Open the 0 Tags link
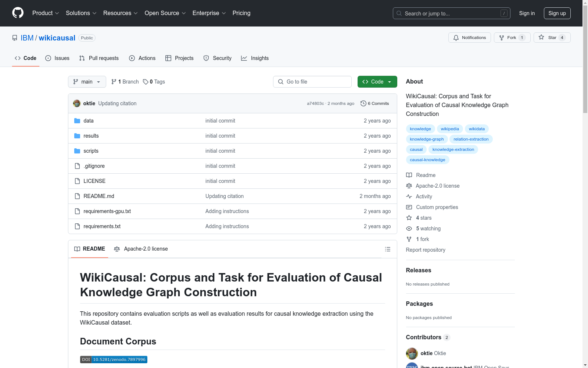This screenshot has width=588, height=368. [x=154, y=82]
